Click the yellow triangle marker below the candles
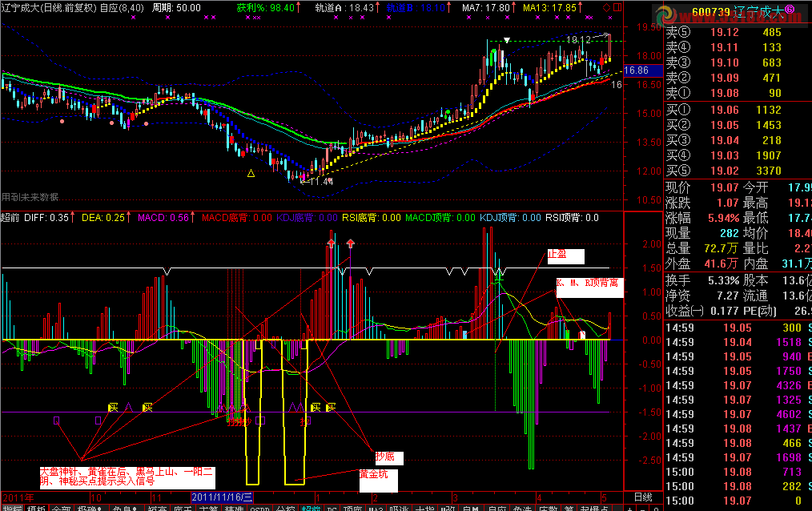Image resolution: width=812 pixels, height=511 pixels. click(x=251, y=174)
